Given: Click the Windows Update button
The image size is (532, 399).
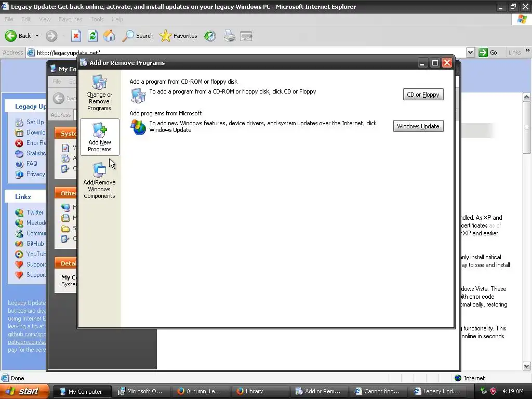Looking at the screenshot, I should [x=418, y=126].
